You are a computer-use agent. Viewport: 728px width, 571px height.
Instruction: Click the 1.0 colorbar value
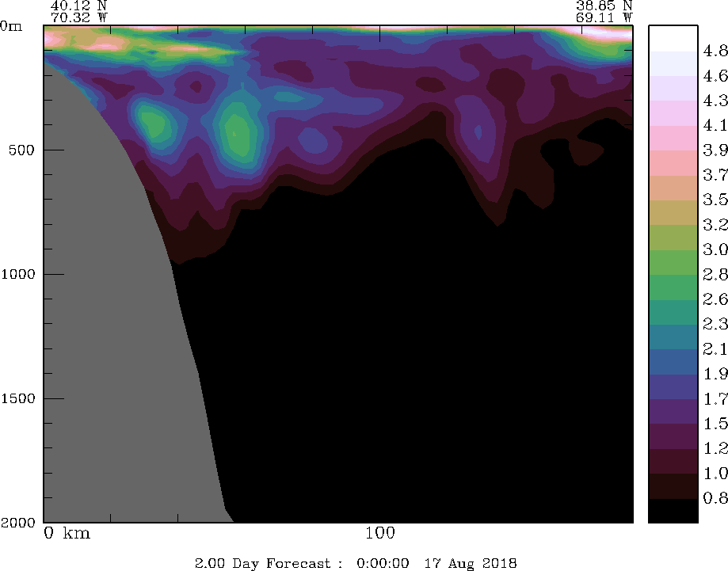[715, 473]
